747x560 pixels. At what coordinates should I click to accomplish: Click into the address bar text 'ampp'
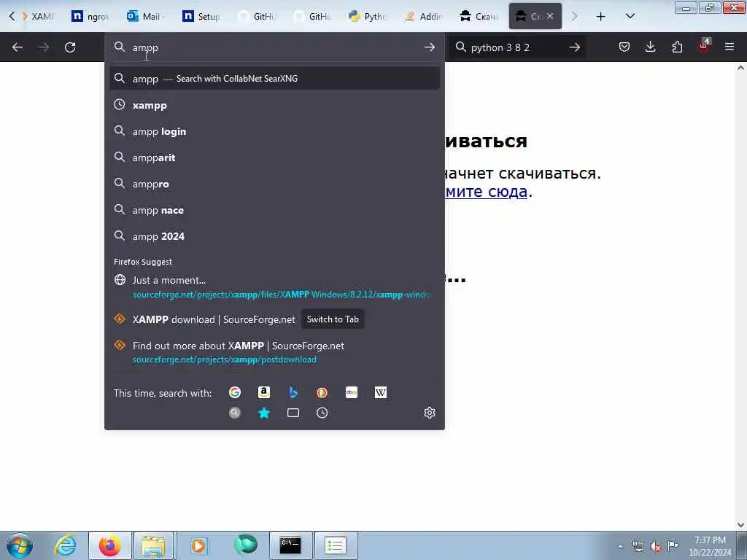click(145, 47)
